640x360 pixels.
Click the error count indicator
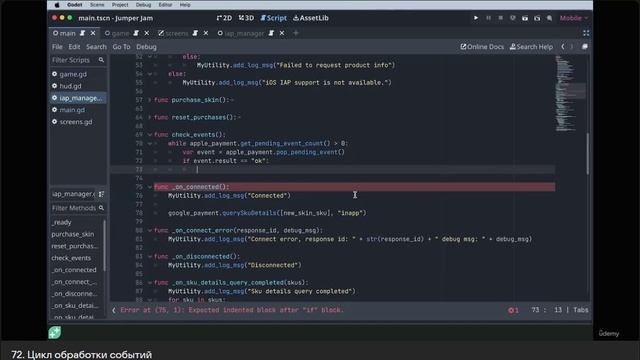[x=513, y=310]
